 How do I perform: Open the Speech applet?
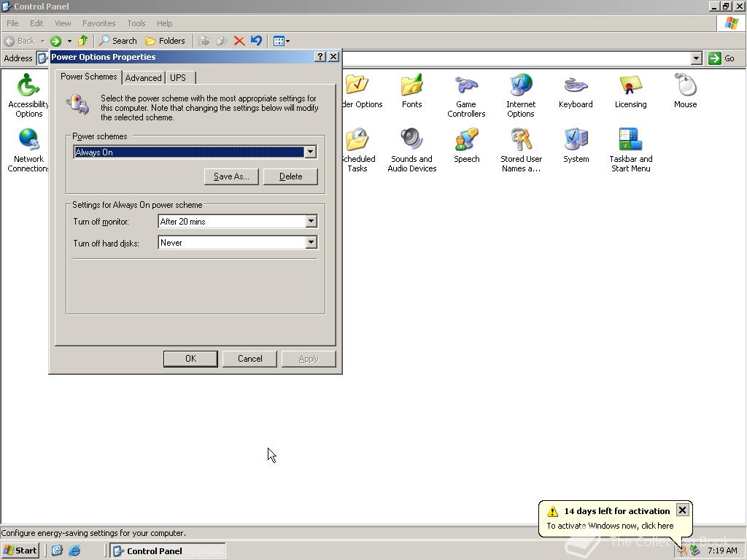(x=466, y=145)
